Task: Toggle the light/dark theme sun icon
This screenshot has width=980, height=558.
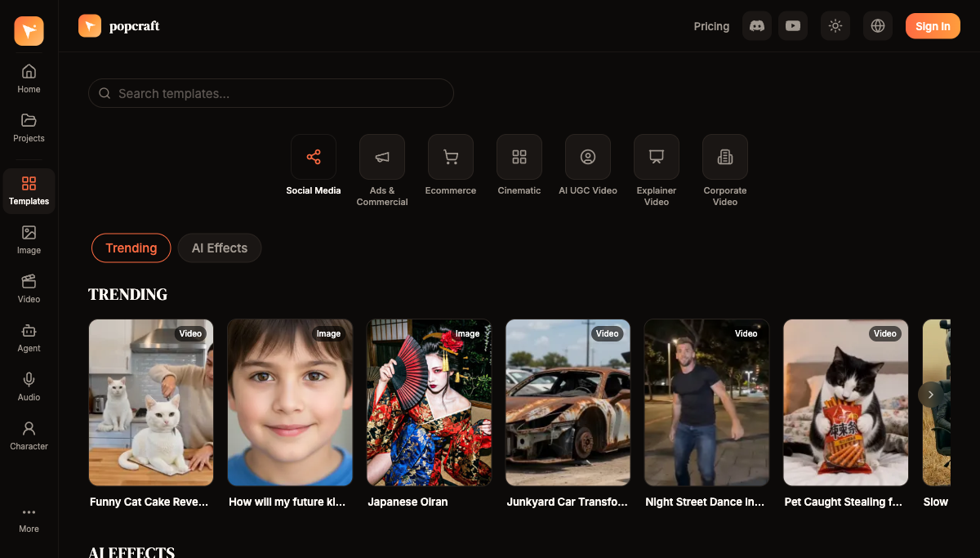Action: click(x=835, y=26)
